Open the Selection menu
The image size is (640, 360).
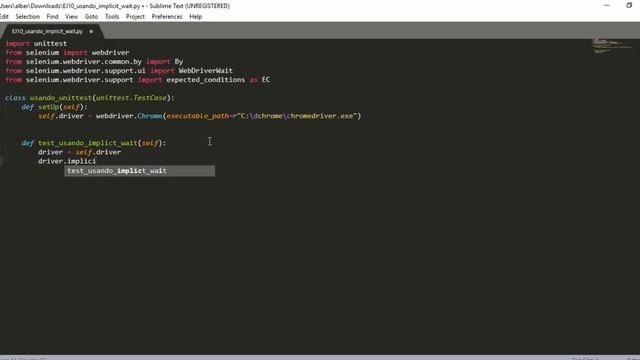(27, 17)
